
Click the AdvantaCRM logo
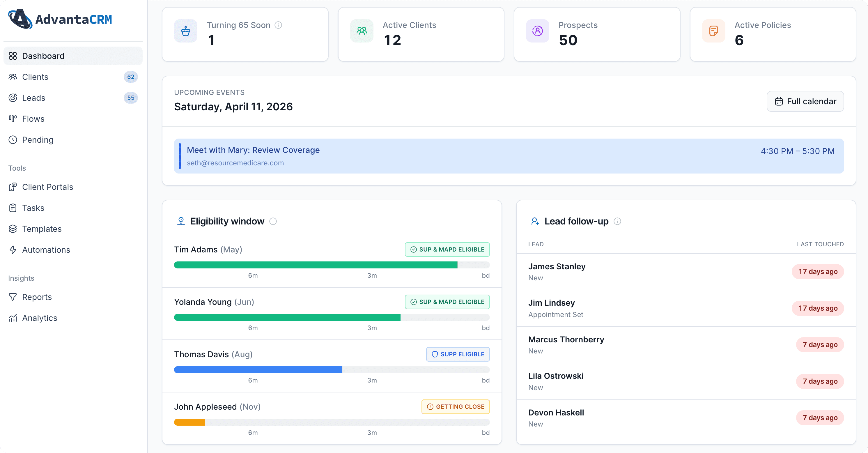click(60, 19)
